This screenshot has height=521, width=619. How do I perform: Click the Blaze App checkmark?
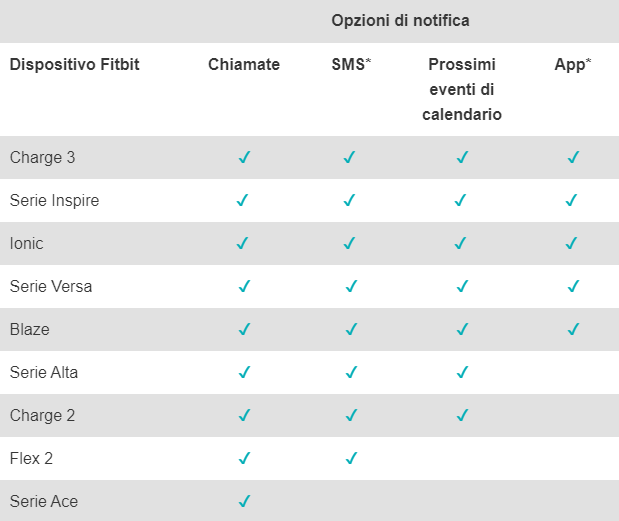coord(573,329)
